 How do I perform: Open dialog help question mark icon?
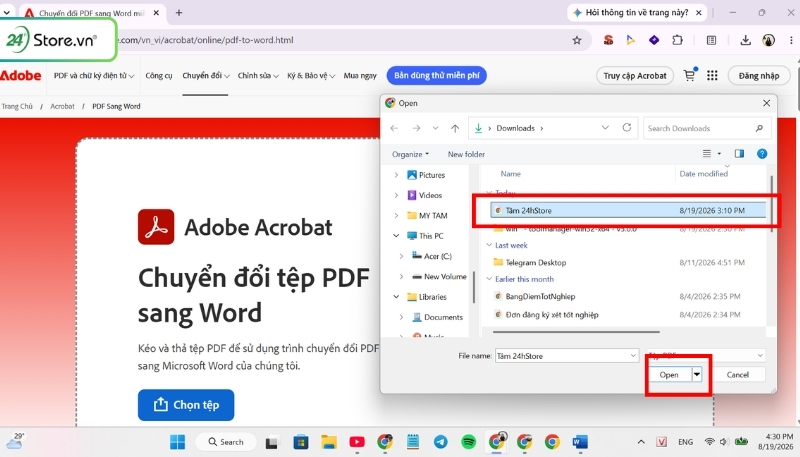click(762, 154)
